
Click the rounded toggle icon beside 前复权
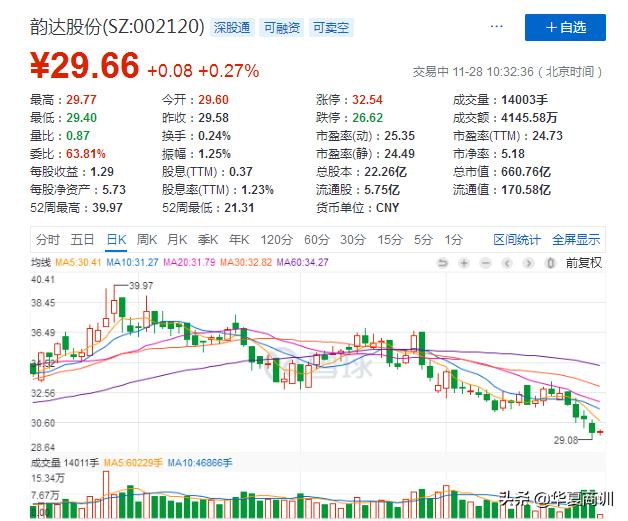551,263
